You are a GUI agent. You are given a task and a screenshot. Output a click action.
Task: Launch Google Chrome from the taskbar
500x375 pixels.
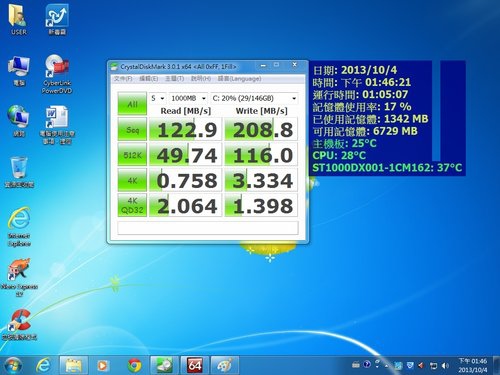134,366
